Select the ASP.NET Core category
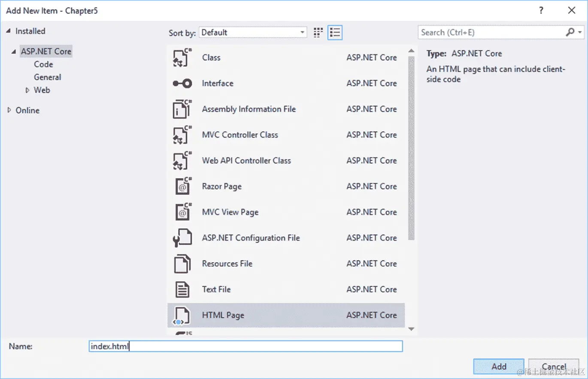588x379 pixels. click(46, 51)
